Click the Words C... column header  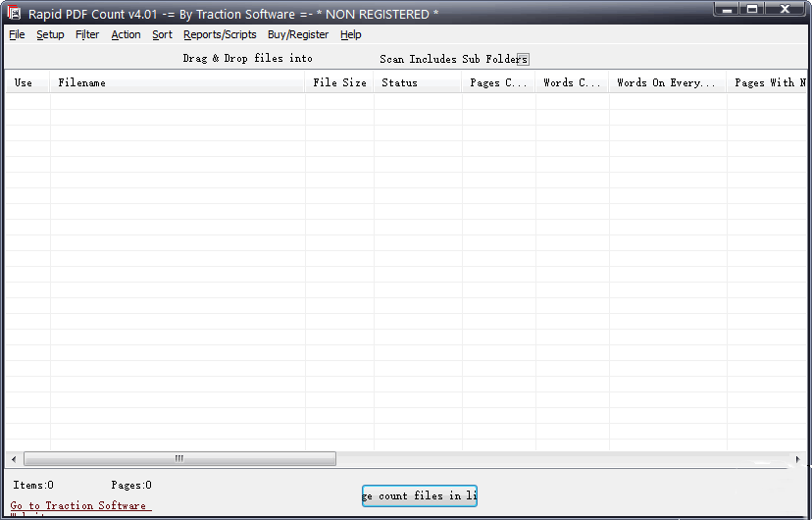573,82
